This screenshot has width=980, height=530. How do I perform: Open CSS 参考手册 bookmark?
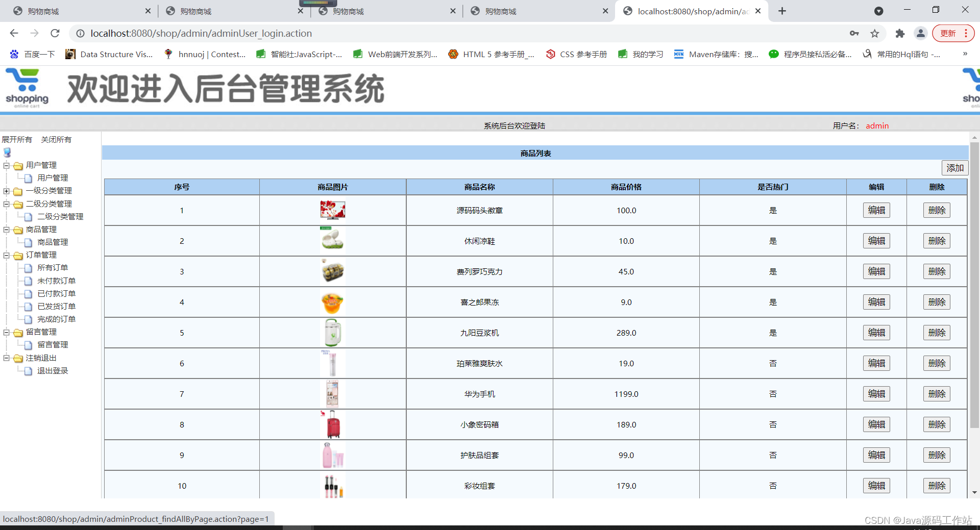click(x=576, y=54)
